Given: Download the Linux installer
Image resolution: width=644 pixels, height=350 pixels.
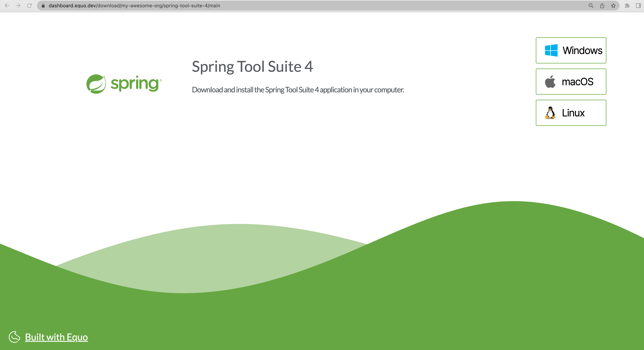Looking at the screenshot, I should coord(571,113).
